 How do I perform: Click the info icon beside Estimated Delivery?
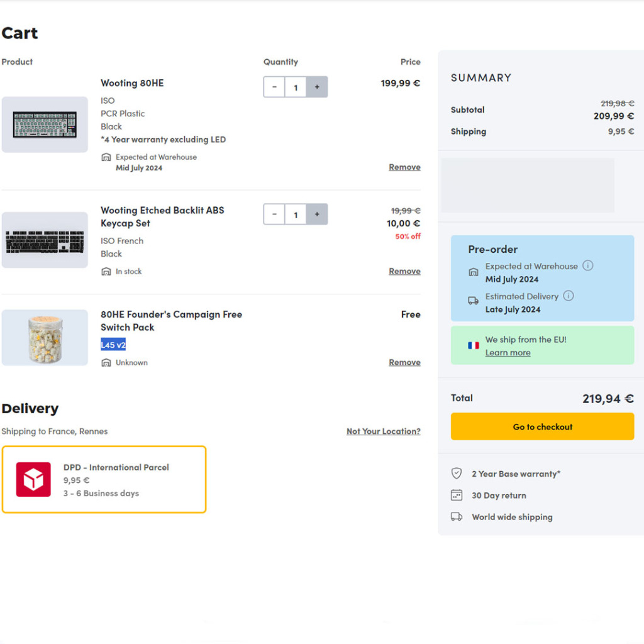pyautogui.click(x=569, y=296)
